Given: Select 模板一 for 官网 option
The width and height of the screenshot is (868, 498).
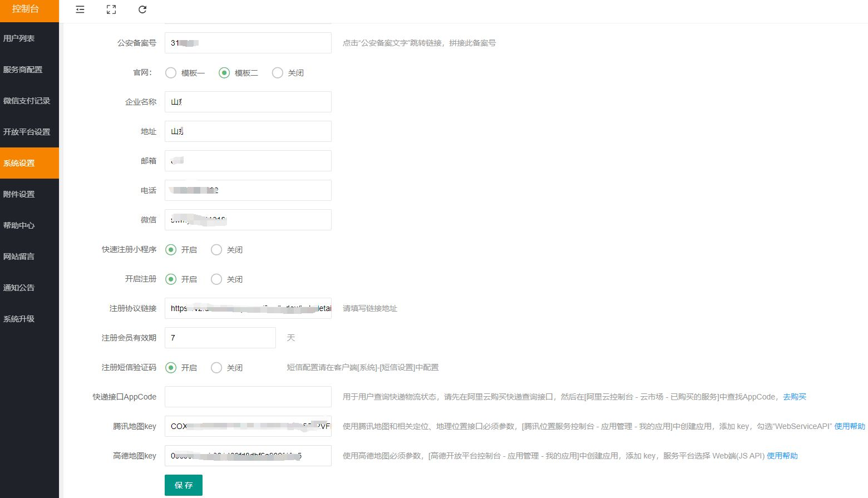Looking at the screenshot, I should (171, 73).
